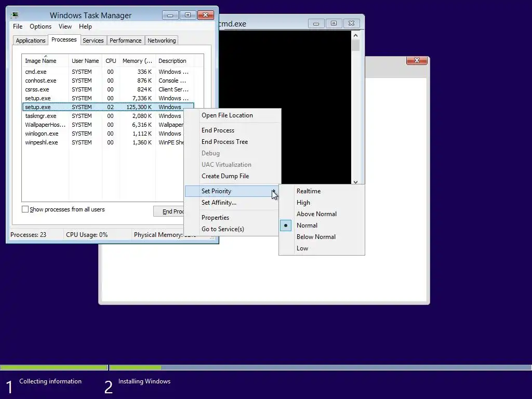Maximize the Task Manager window
This screenshot has width=532, height=399.
188,15
